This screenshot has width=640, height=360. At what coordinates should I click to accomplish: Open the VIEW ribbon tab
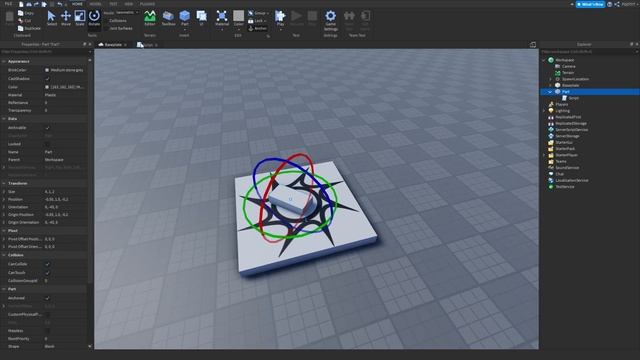pyautogui.click(x=129, y=4)
